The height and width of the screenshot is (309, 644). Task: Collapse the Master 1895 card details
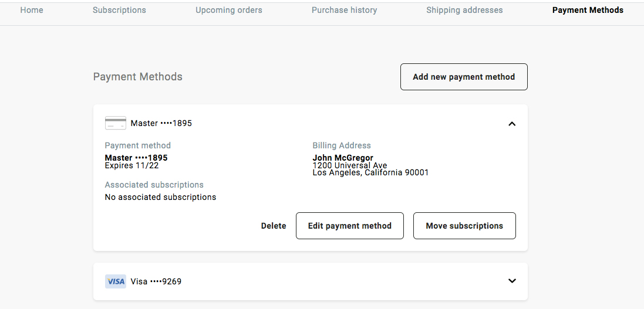click(512, 124)
